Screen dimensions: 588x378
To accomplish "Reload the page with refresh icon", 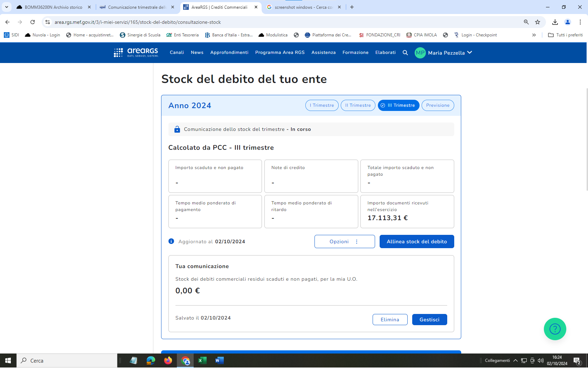I will click(33, 22).
